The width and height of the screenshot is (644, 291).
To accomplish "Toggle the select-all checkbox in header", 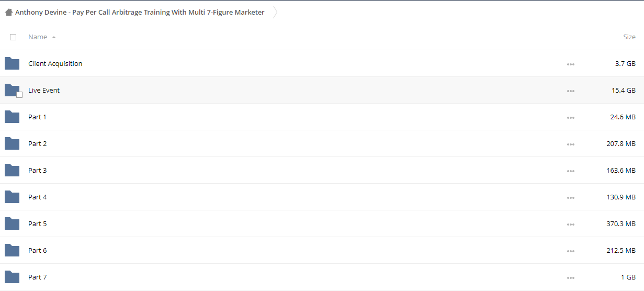I will click(x=13, y=37).
